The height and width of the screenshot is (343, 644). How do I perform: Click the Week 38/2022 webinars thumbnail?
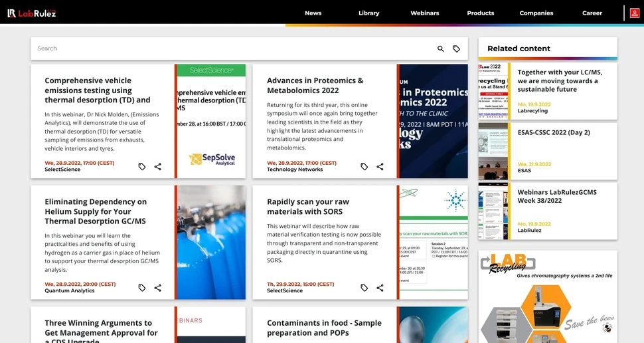click(493, 211)
